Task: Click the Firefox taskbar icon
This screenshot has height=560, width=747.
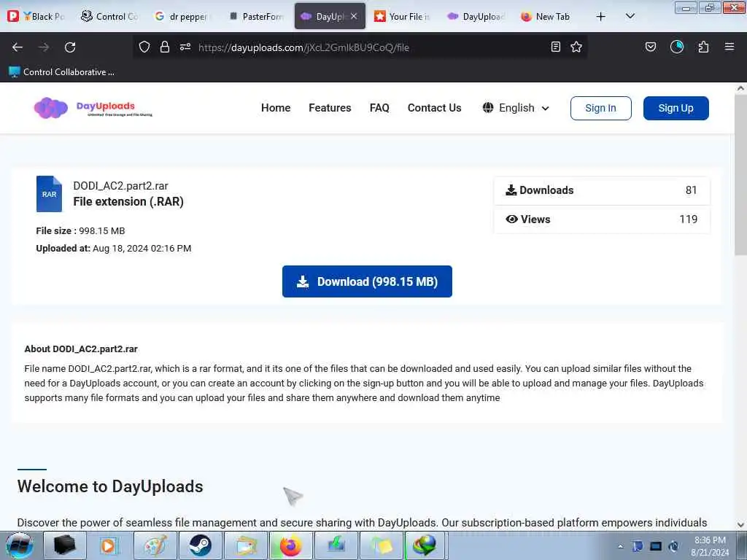Action: click(290, 545)
